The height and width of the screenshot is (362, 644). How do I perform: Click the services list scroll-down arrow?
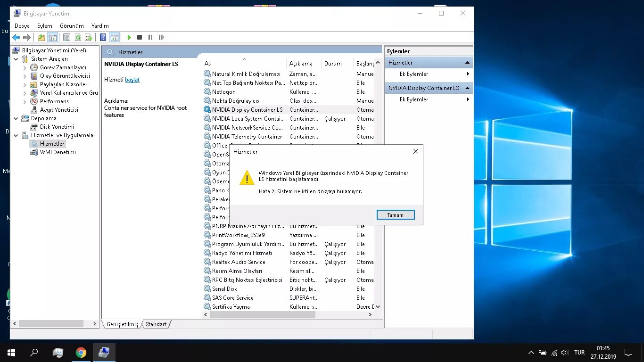click(x=378, y=306)
